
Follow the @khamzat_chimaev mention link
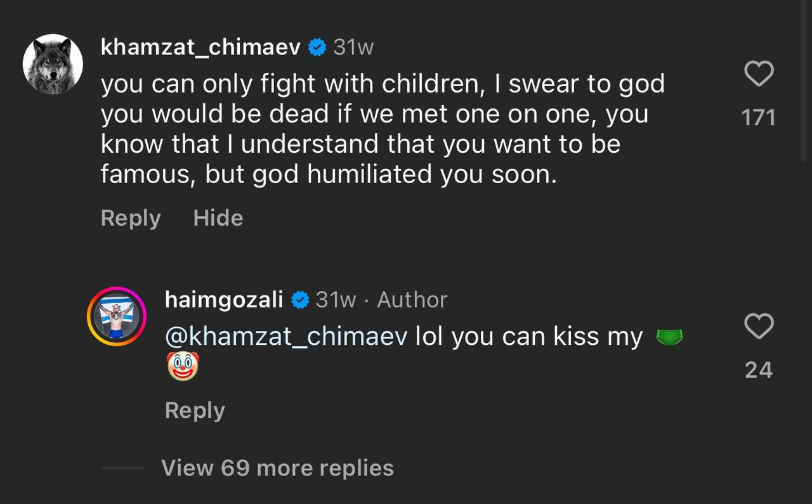pos(285,337)
